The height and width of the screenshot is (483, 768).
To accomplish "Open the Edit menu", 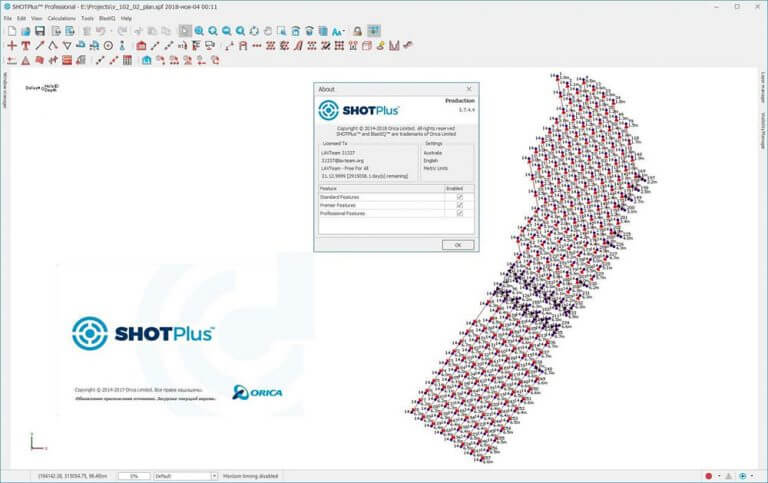I will (x=22, y=18).
